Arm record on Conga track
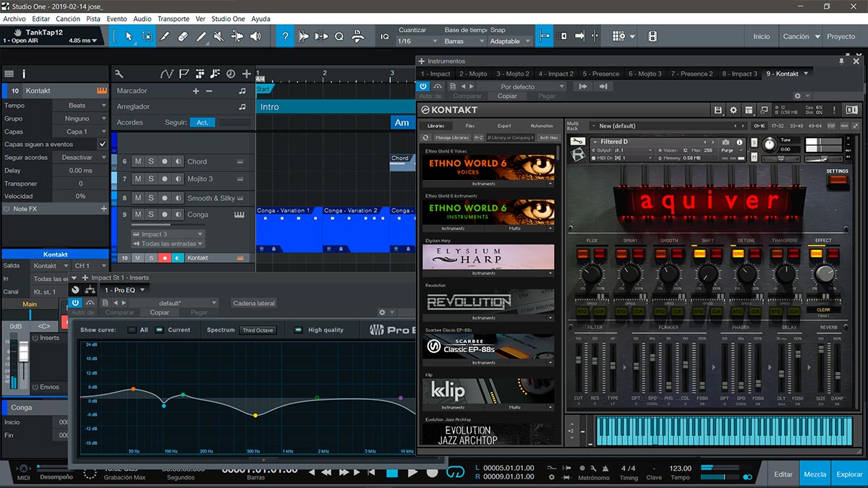This screenshot has height=488, width=868. 165,215
